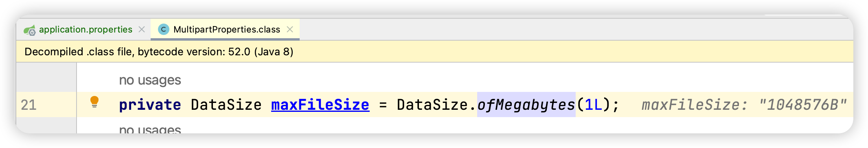Click the highlighted ofMegabytes method call

[x=526, y=105]
